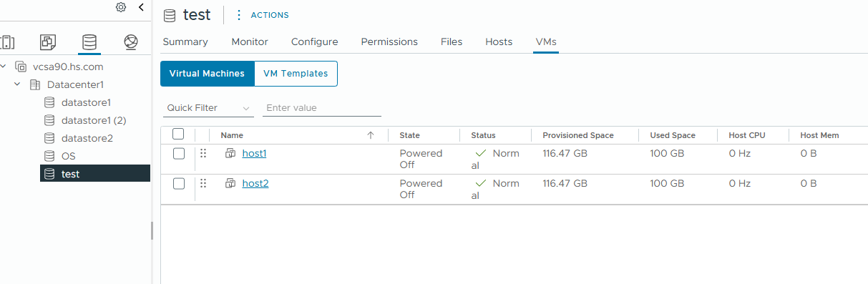868x284 pixels.
Task: Open the Storage inventory view icon
Action: point(89,42)
